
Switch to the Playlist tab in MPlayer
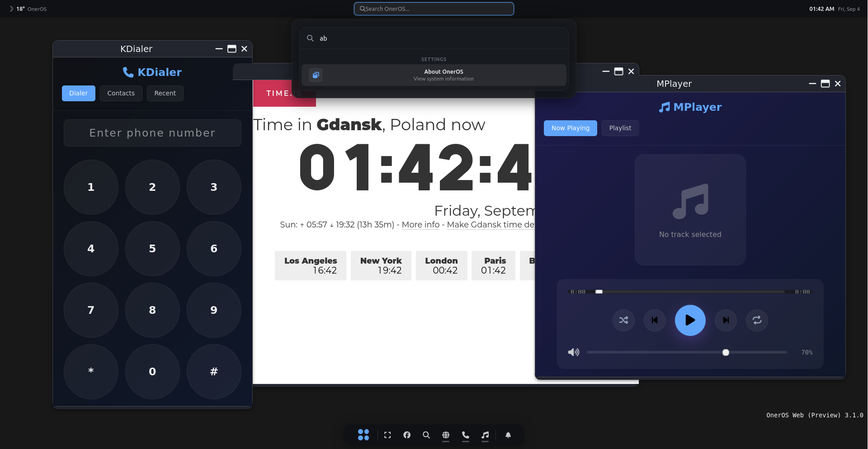click(620, 128)
